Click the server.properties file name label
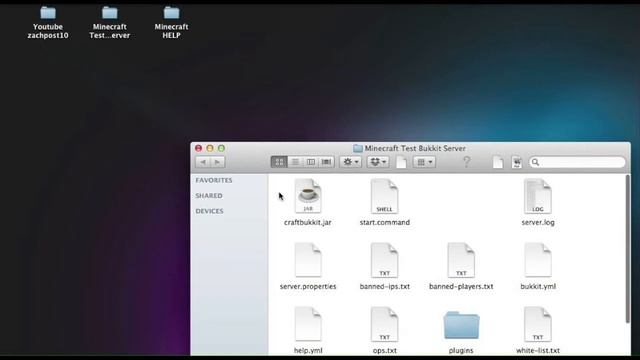The image size is (640, 360). (308, 287)
